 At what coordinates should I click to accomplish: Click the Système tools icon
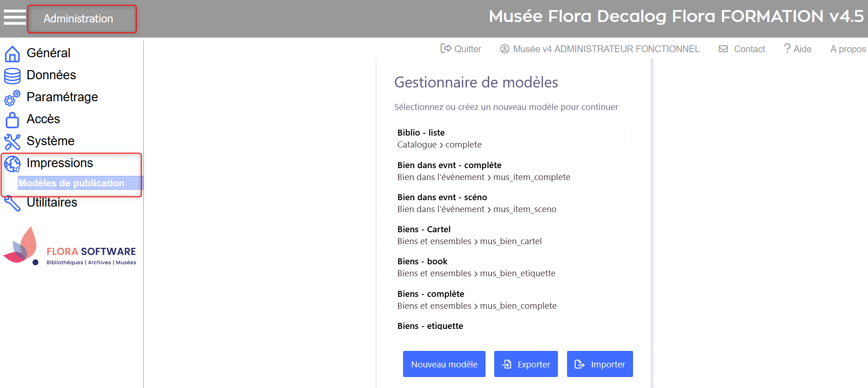[12, 142]
